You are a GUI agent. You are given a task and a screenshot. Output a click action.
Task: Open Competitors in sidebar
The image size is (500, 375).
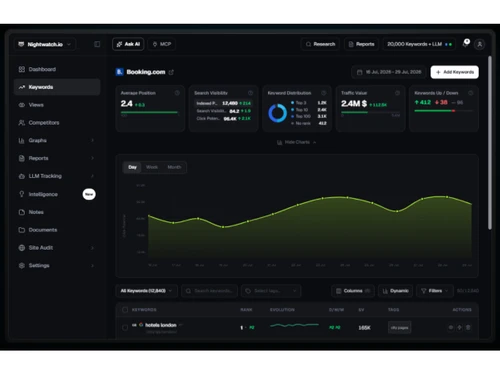[x=57, y=123]
